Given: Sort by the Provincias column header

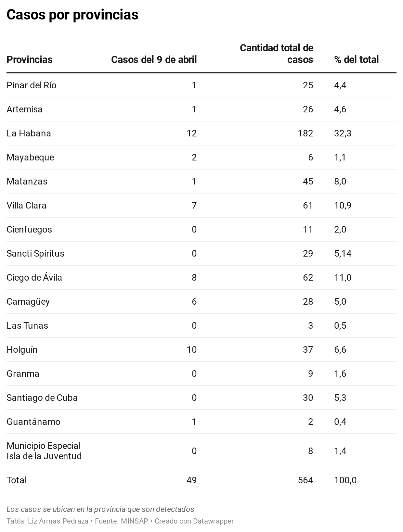Looking at the screenshot, I should [30, 60].
